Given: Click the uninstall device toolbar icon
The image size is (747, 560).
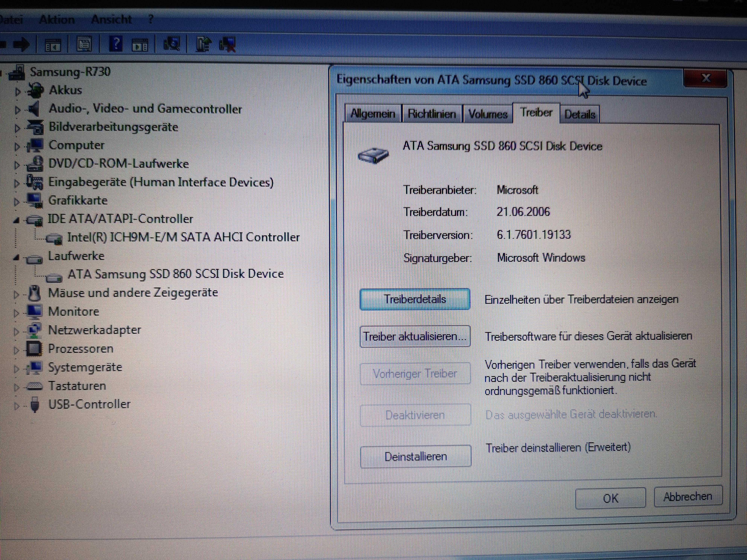Looking at the screenshot, I should (228, 45).
